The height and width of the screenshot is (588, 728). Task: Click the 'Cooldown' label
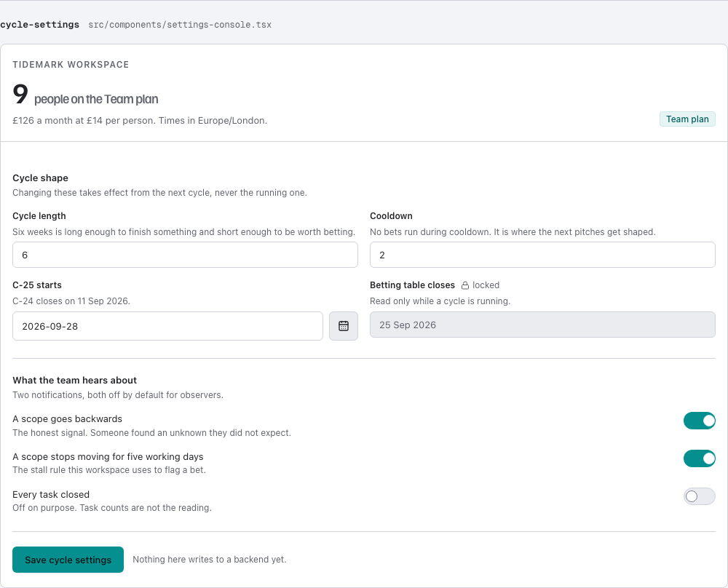point(391,216)
